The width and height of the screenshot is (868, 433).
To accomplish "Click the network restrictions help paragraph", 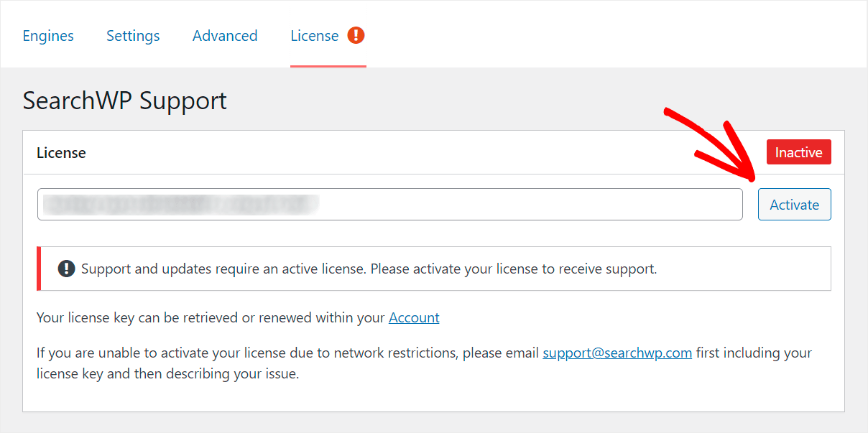I will pyautogui.click(x=424, y=363).
